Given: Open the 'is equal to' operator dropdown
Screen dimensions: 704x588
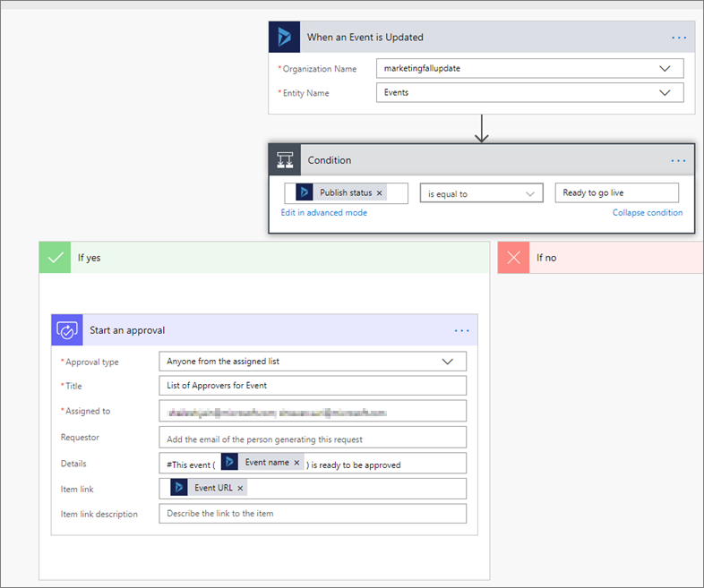Looking at the screenshot, I should [482, 193].
